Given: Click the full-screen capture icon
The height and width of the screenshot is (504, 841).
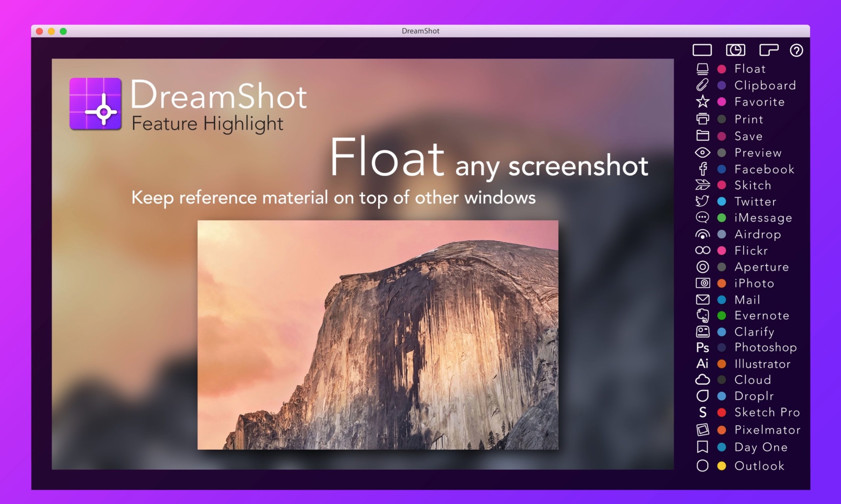Looking at the screenshot, I should (x=703, y=50).
